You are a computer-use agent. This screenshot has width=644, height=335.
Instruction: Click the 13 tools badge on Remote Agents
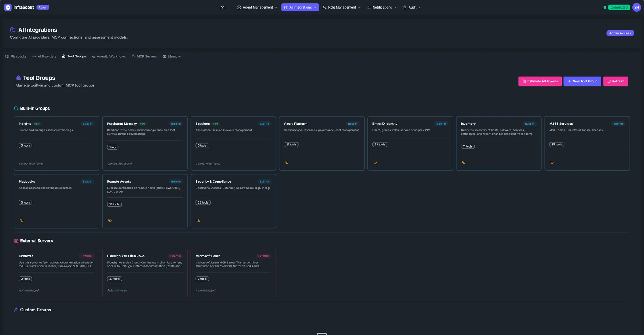[x=114, y=204]
